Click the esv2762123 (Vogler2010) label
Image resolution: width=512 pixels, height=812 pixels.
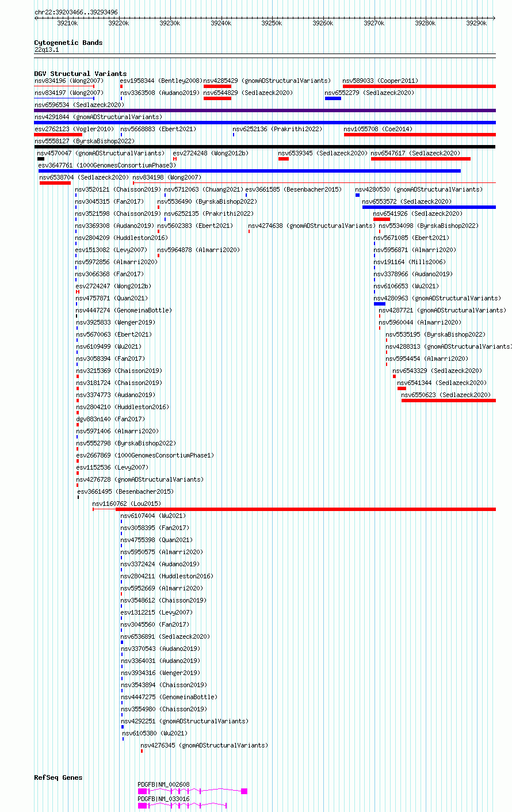point(74,129)
